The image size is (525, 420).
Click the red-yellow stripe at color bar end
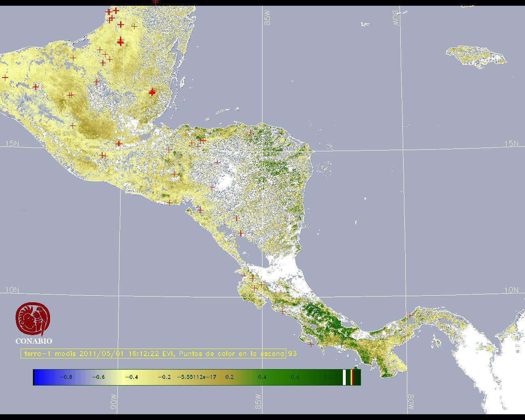(x=352, y=377)
